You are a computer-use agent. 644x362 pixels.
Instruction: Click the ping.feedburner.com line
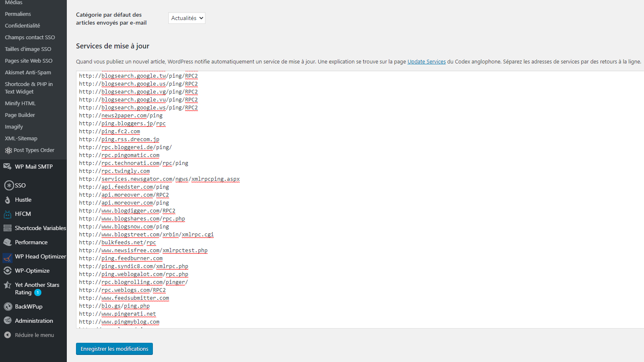tap(121, 258)
